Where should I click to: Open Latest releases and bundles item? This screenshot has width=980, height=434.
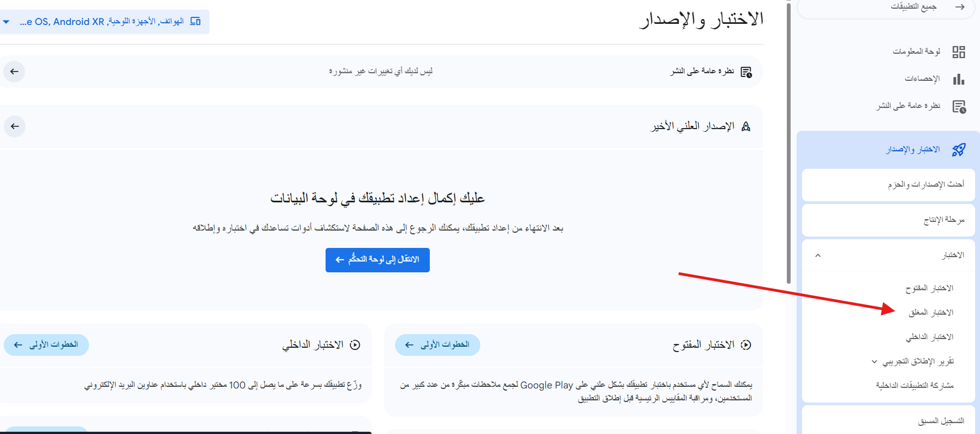(926, 185)
